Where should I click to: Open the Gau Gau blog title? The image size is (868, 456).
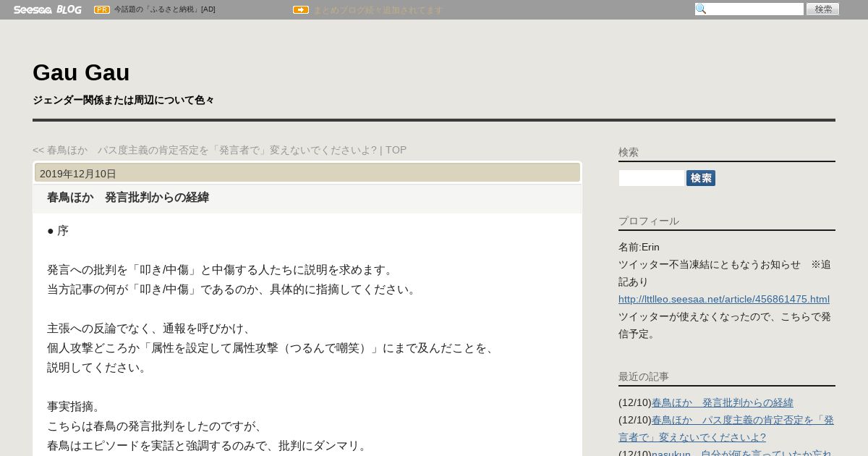(x=81, y=72)
